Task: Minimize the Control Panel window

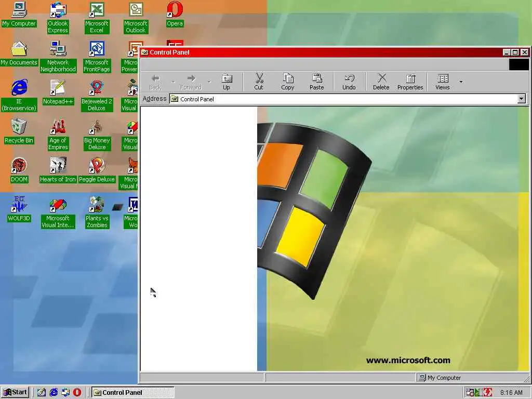Action: pos(507,52)
